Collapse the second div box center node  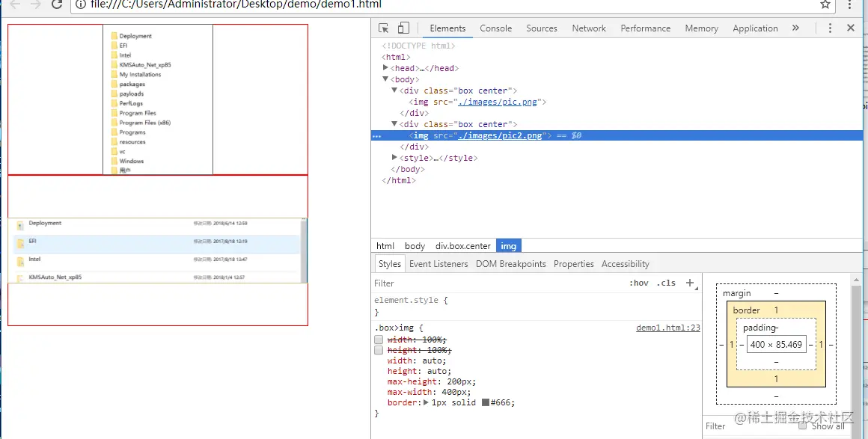(394, 125)
